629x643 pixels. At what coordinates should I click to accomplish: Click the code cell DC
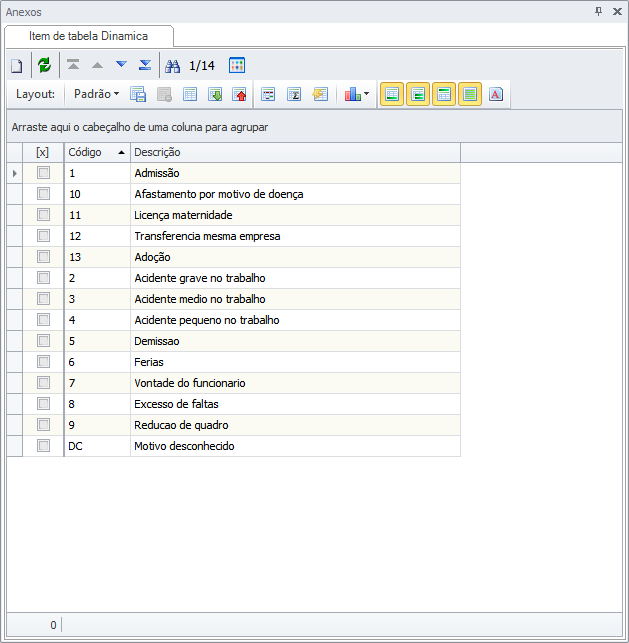tap(97, 446)
